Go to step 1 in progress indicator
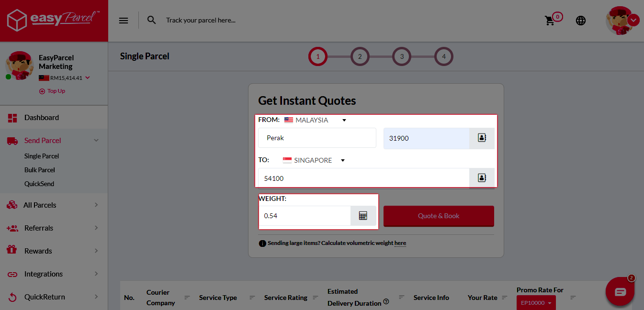Viewport: 644px width, 310px height. click(318, 57)
